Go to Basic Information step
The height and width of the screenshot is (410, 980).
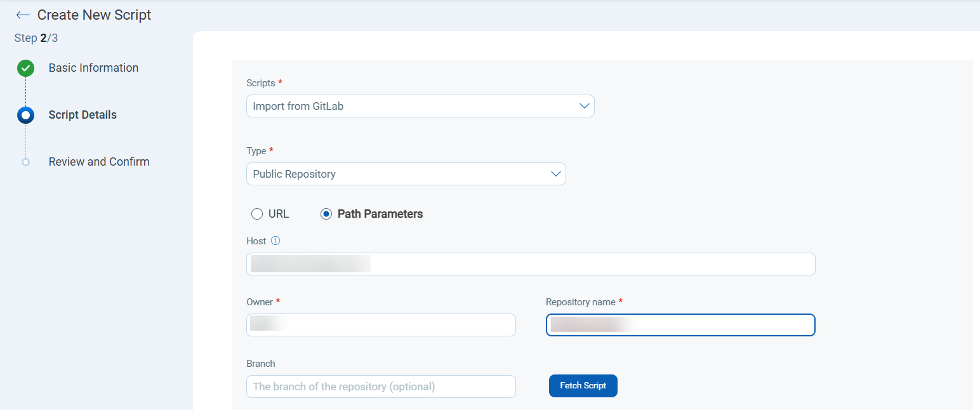[93, 68]
